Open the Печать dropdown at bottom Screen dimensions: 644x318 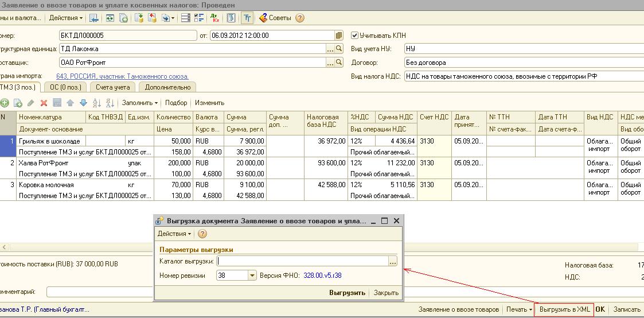[519, 309]
